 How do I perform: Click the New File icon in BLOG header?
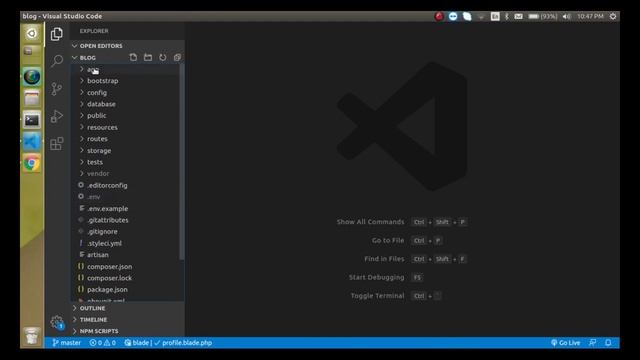click(x=133, y=58)
